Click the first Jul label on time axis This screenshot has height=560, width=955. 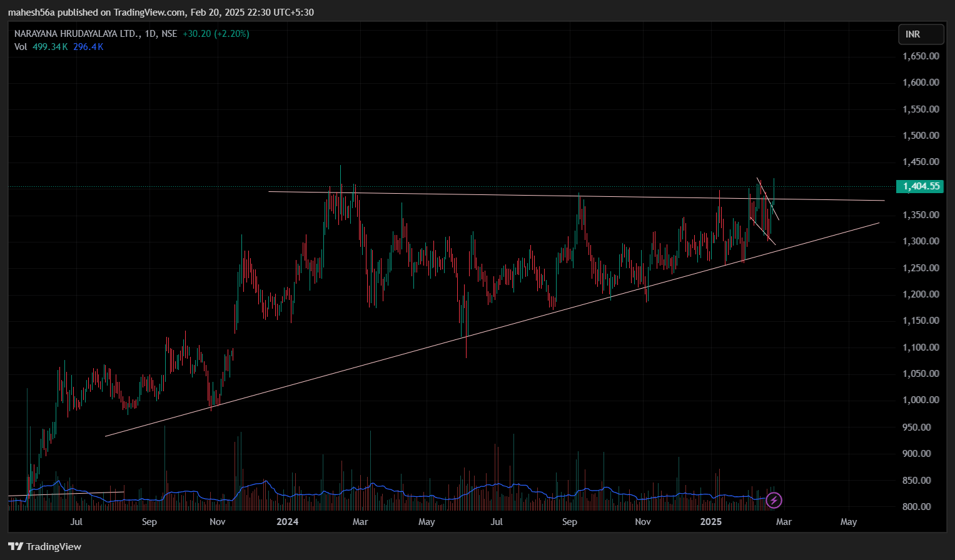click(76, 521)
